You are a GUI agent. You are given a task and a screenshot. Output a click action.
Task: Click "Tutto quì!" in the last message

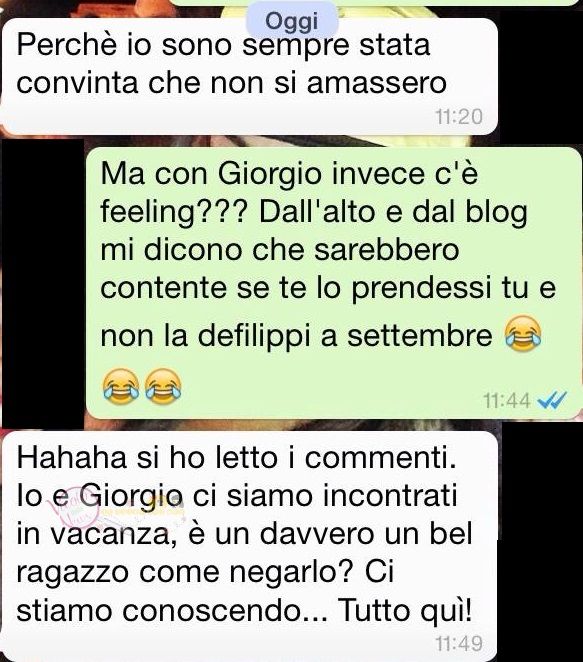point(405,611)
